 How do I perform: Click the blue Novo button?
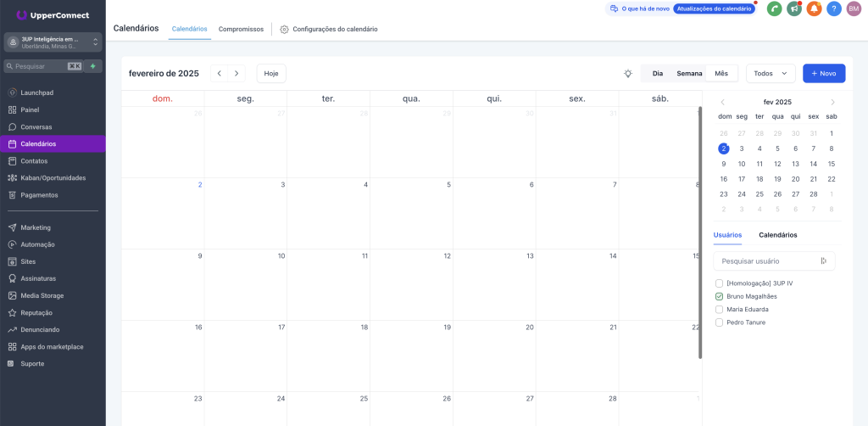click(824, 74)
